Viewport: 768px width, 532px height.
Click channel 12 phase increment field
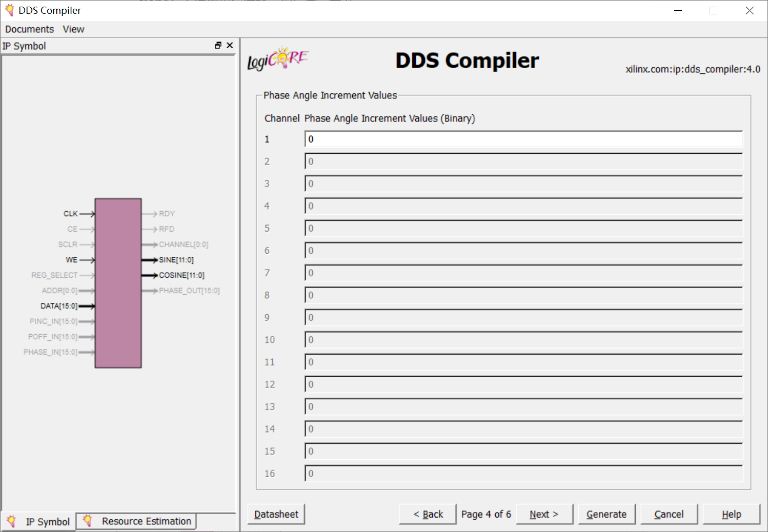coord(523,384)
